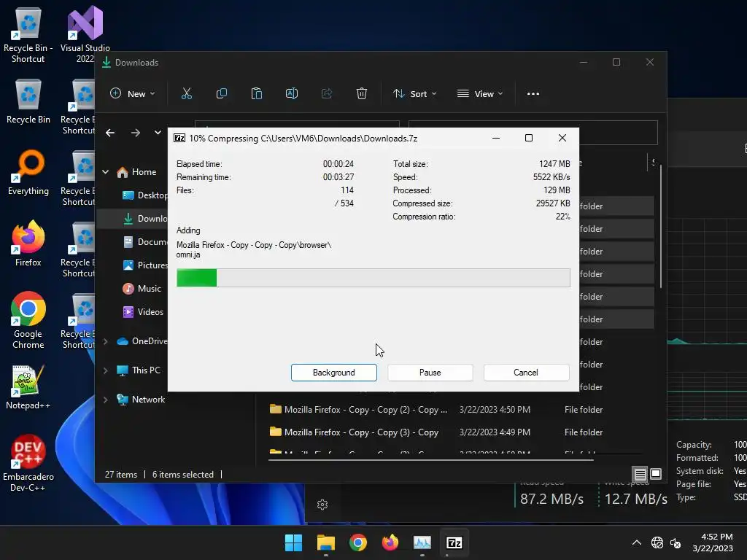The image size is (747, 560).
Task: Click the Cut icon in the Downloads toolbar
Action: click(x=186, y=94)
